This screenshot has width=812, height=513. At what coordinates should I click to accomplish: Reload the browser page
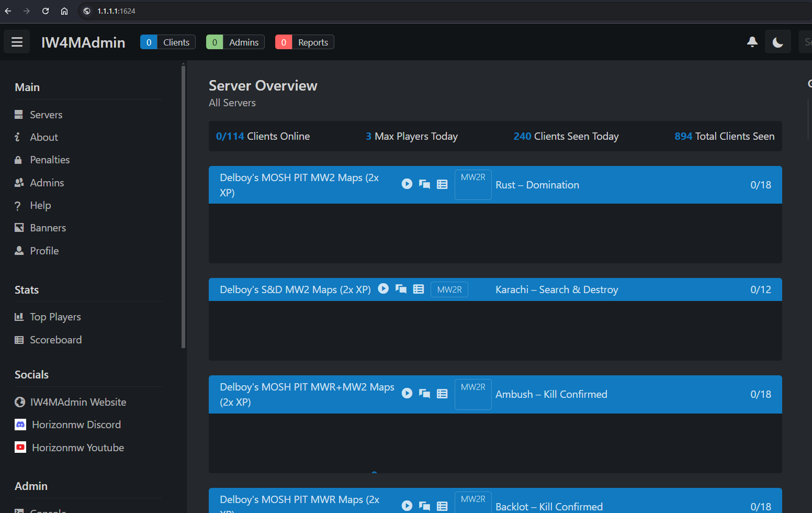coord(46,11)
